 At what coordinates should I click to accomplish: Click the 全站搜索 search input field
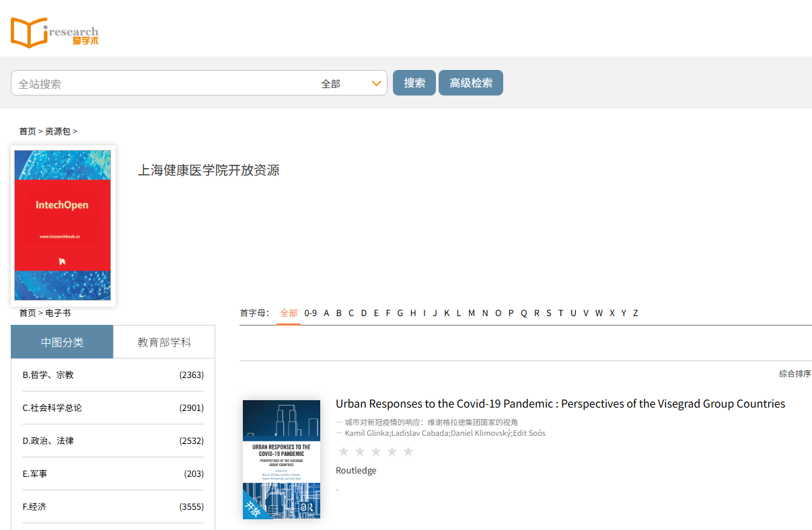pos(161,83)
